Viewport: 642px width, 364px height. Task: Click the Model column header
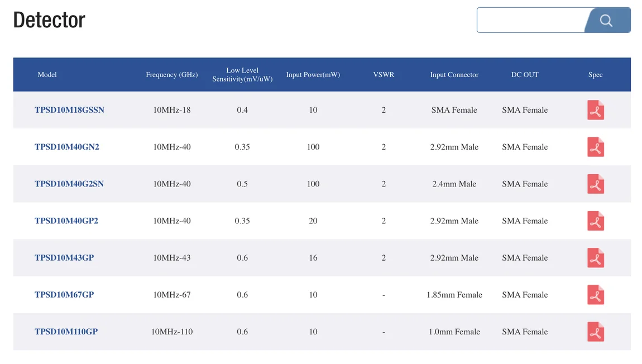[x=47, y=75]
